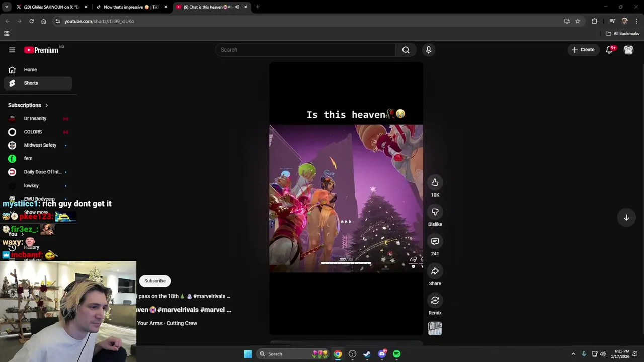The height and width of the screenshot is (362, 644).
Task: Go to Chrome home page button
Action: 43,21
